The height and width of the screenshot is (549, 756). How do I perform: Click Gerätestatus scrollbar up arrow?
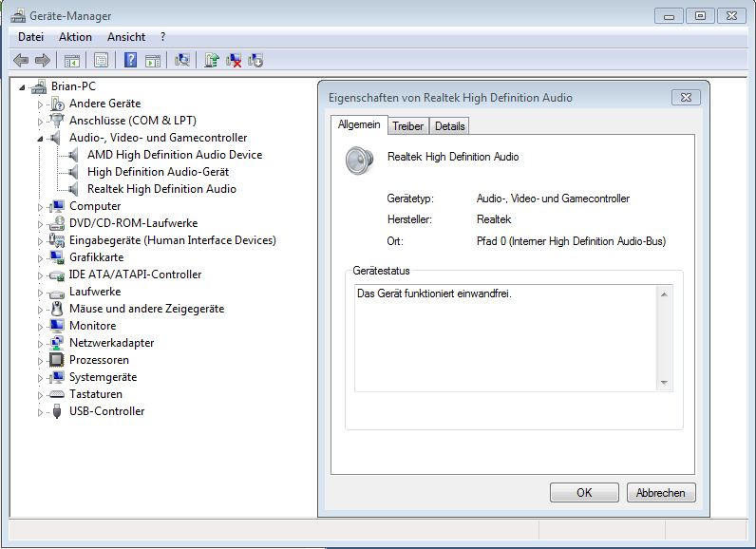pyautogui.click(x=664, y=294)
